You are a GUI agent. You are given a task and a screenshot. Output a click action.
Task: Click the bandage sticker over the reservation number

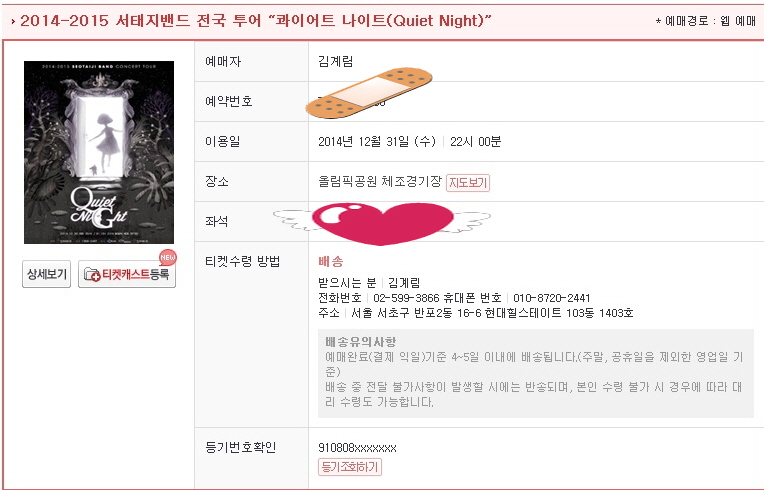369,90
